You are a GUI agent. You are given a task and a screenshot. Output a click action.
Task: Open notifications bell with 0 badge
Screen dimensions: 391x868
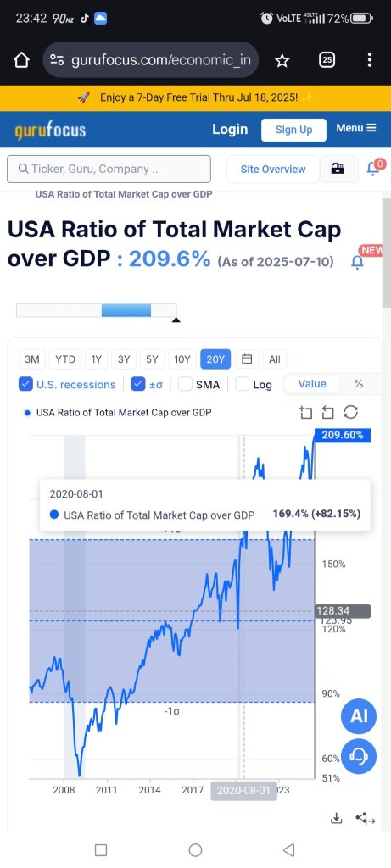(376, 168)
